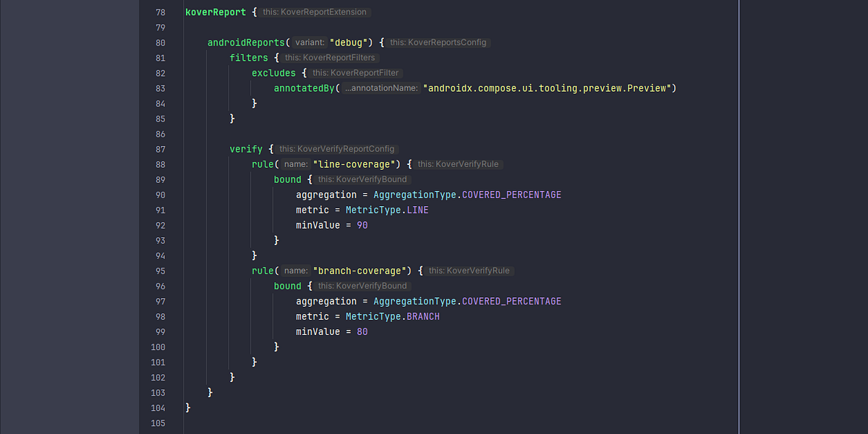868x434 pixels.
Task: Click the "debug" variant string literal
Action: 348,42
